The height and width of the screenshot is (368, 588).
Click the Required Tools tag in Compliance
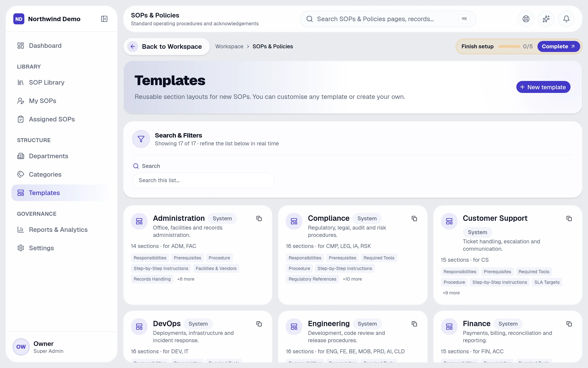[379, 258]
